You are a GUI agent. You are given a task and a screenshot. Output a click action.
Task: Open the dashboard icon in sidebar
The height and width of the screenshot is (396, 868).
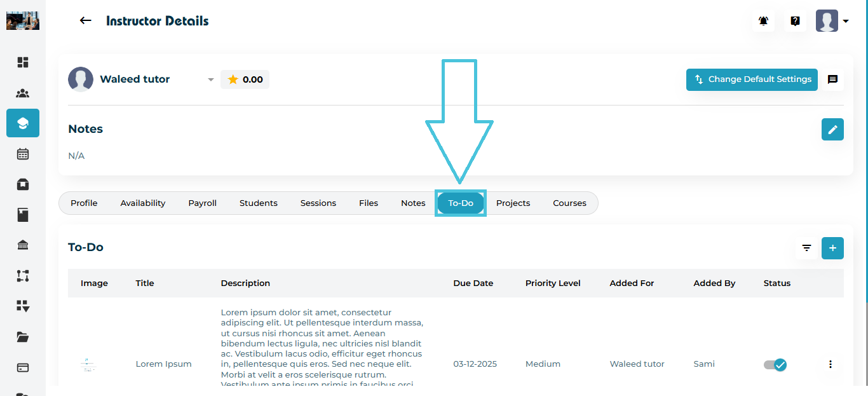(23, 62)
